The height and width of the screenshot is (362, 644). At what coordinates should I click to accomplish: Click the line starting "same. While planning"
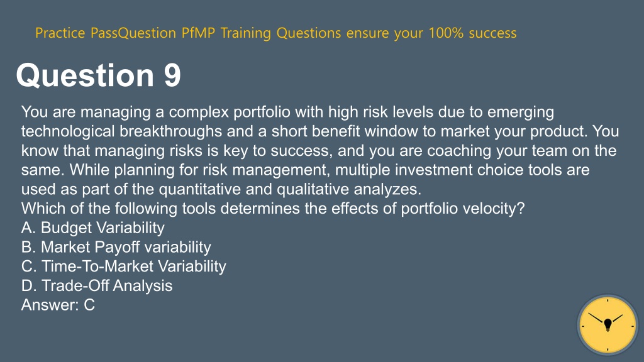pos(305,170)
